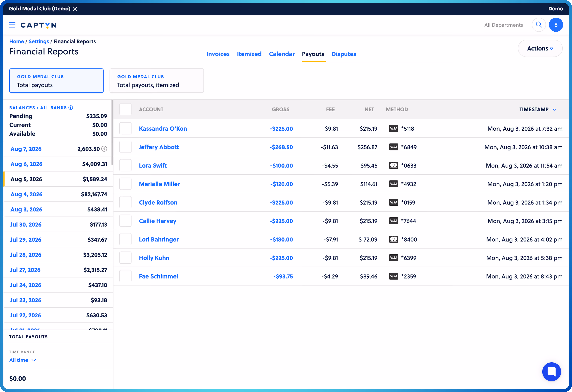Open the search magnifier icon
Image resolution: width=572 pixels, height=392 pixels.
tap(539, 25)
